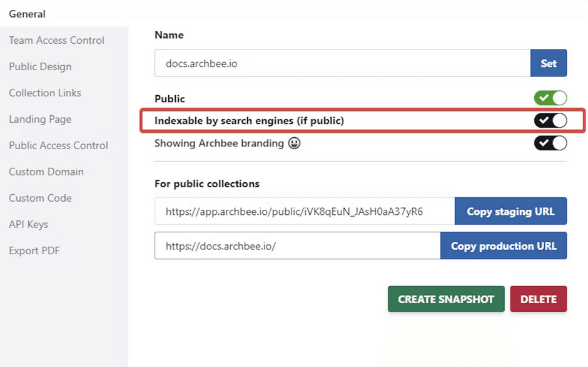Click the Name input field containing docs.archbee.io

342,63
